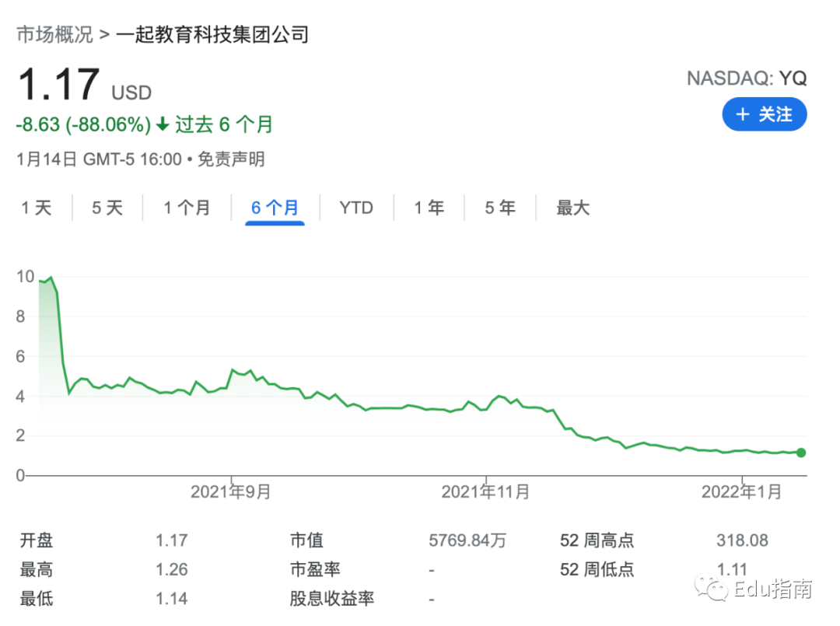Switch chart to 最大 range
The width and height of the screenshot is (840, 626).
point(572,207)
